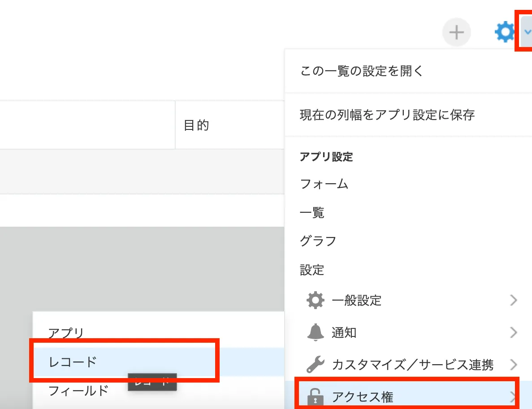Click the bell icon for 通知
This screenshot has height=409, width=532.
316,332
